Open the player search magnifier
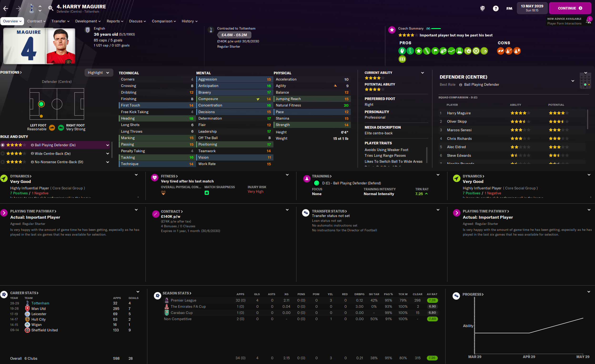595x364 pixels. click(50, 8)
